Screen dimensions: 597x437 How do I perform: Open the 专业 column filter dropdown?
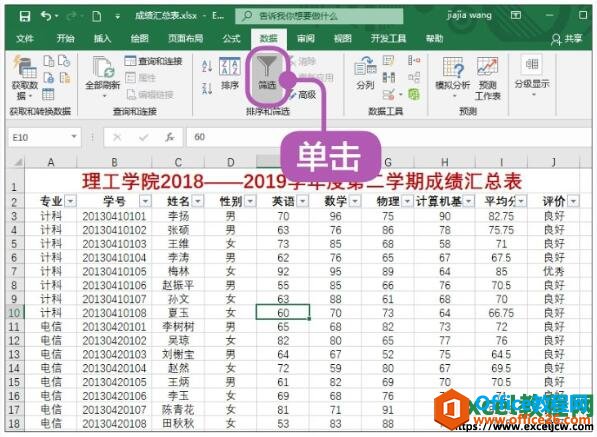click(x=70, y=201)
